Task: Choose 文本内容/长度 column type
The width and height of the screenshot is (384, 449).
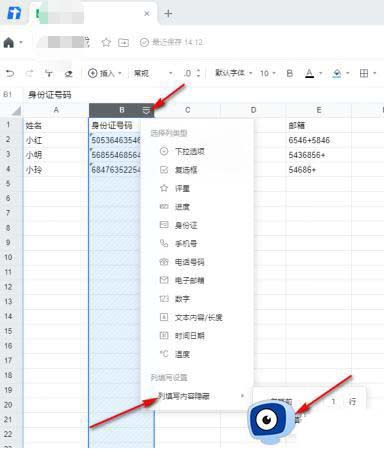Action: click(197, 317)
